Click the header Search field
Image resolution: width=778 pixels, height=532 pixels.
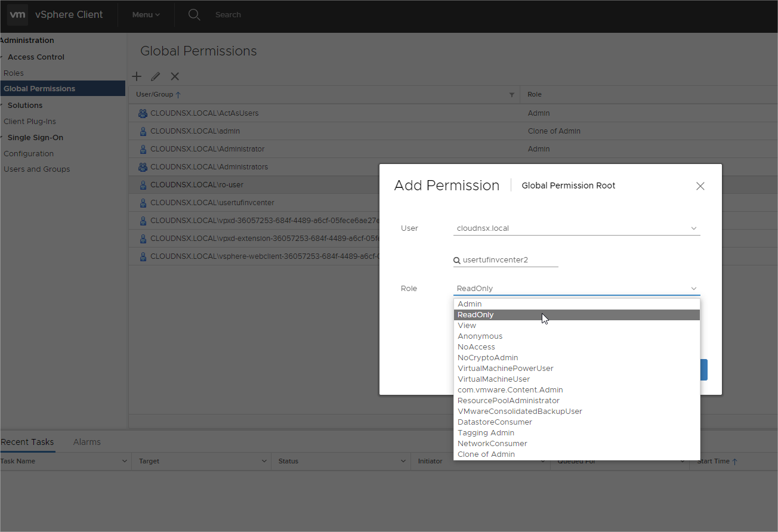(229, 15)
